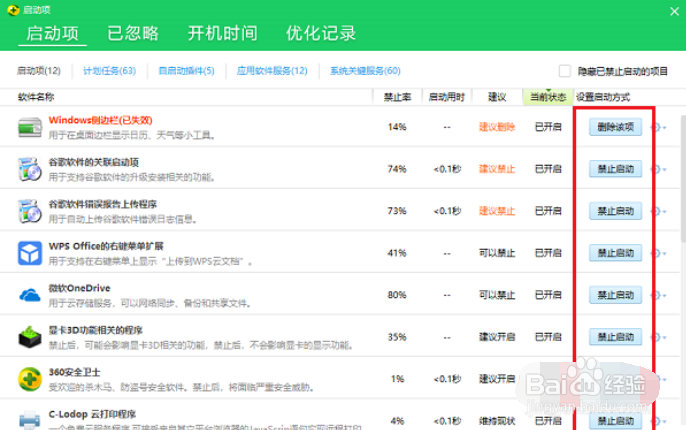The image size is (686, 430).
Task: Check 隐藏已禁止启动的项目 checkbox
Action: (x=565, y=71)
